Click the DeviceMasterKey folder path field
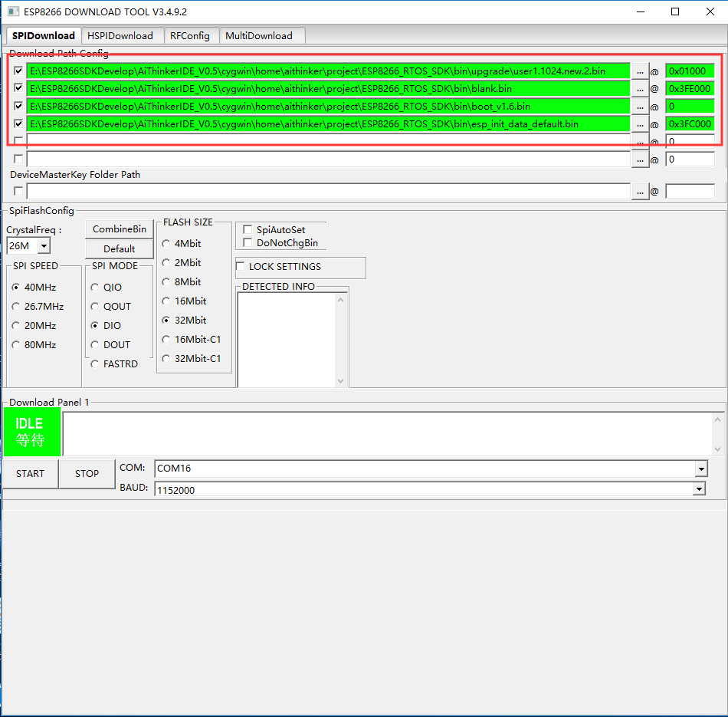 pyautogui.click(x=329, y=192)
